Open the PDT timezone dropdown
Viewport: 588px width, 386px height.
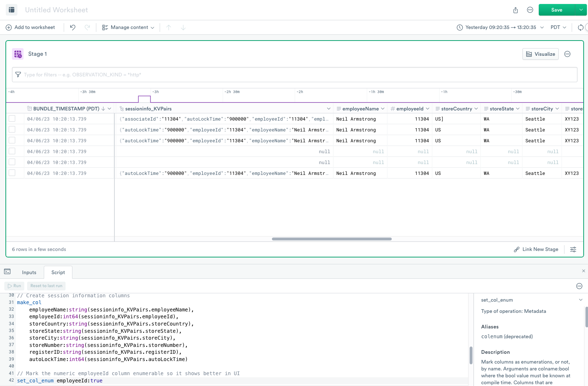[558, 28]
